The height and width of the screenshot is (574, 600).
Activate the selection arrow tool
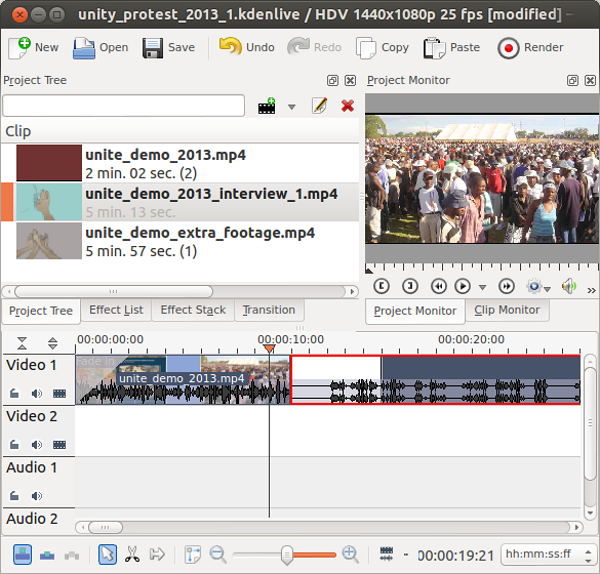tap(108, 554)
